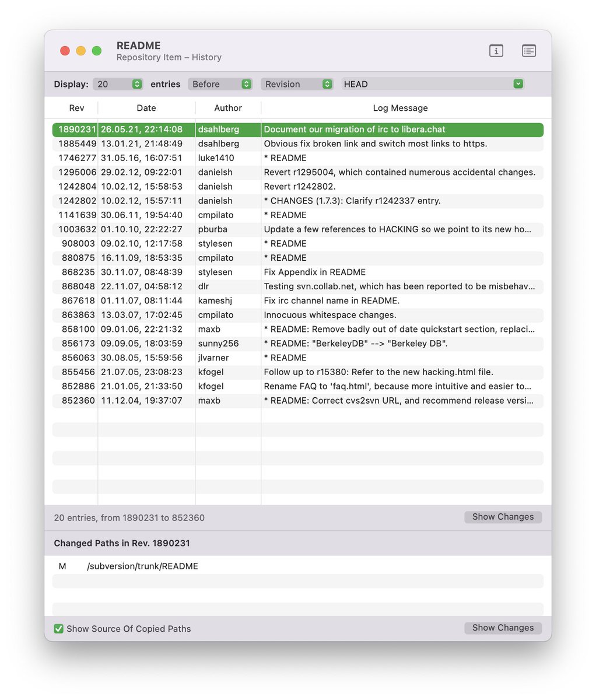Sort by the Author column header
596x700 pixels.
228,108
